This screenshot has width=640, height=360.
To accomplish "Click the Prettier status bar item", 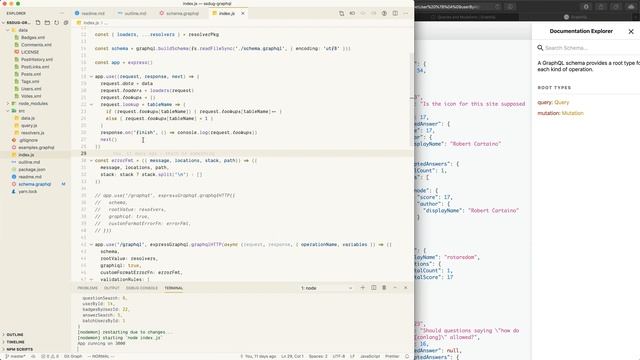I will (x=392, y=356).
